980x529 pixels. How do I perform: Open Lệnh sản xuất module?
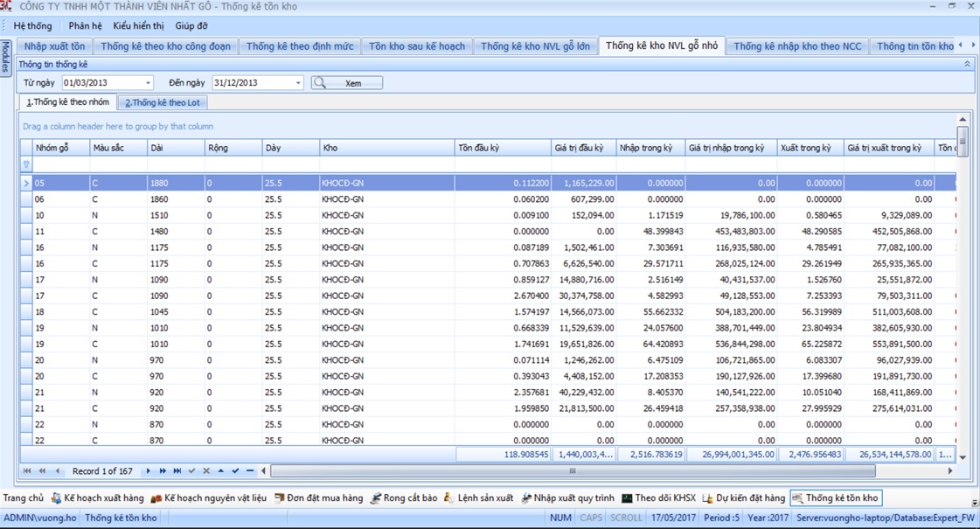[x=479, y=498]
